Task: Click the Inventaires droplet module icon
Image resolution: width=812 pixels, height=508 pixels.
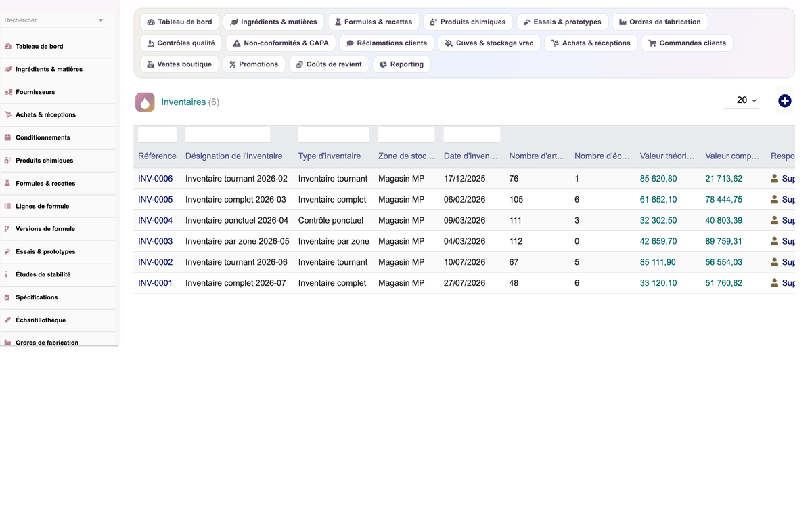Action: (145, 102)
